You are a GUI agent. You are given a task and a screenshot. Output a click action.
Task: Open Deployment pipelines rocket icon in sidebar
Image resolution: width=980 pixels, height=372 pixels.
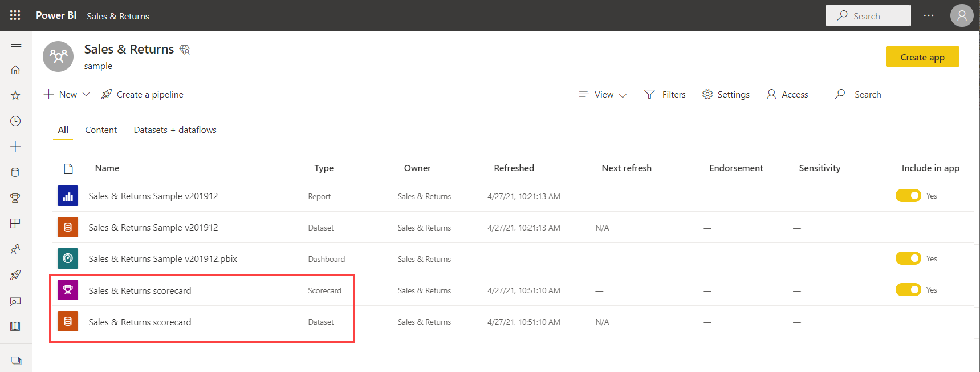coord(15,275)
